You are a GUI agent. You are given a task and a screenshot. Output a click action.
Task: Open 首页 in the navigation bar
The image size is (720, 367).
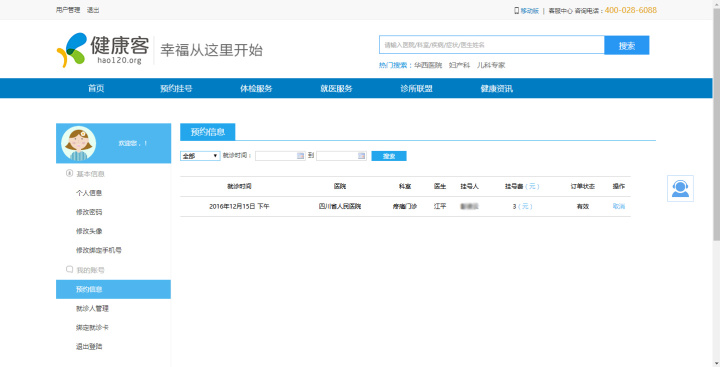(96, 89)
